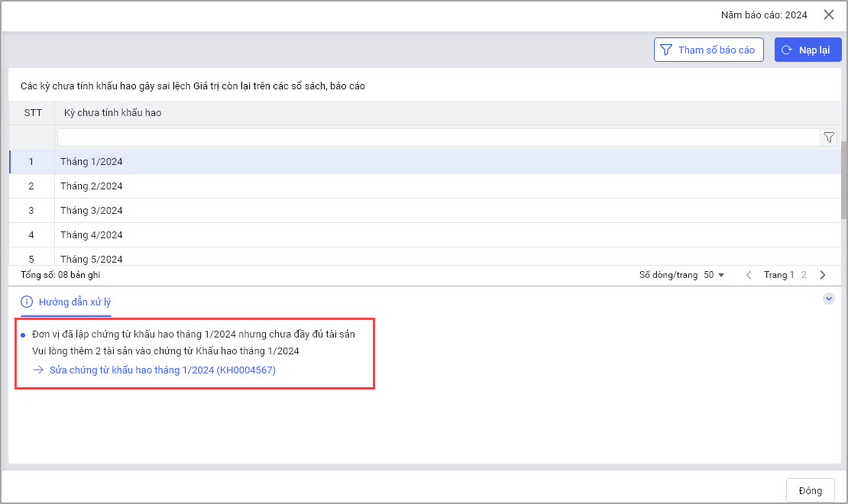Image resolution: width=848 pixels, height=504 pixels.
Task: Select the Tháng 5/2024 row
Action: 92,259
